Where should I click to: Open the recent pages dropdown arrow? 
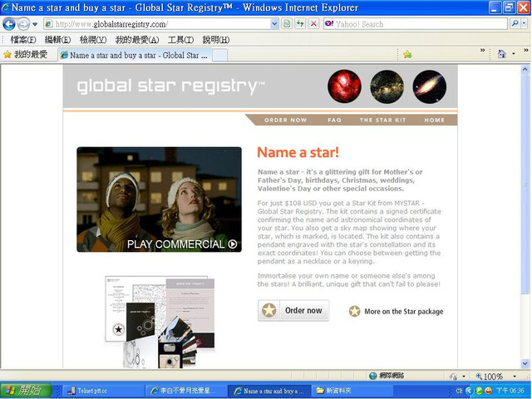pos(35,24)
